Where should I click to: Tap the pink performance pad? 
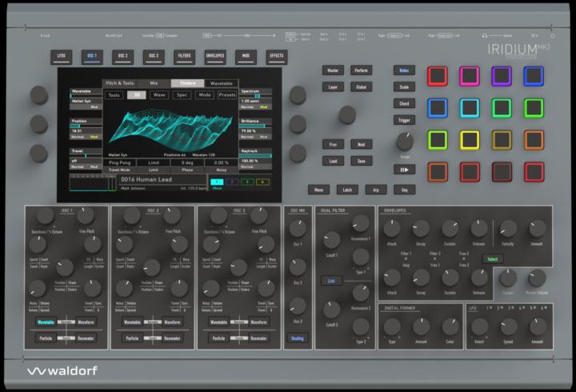pos(469,76)
